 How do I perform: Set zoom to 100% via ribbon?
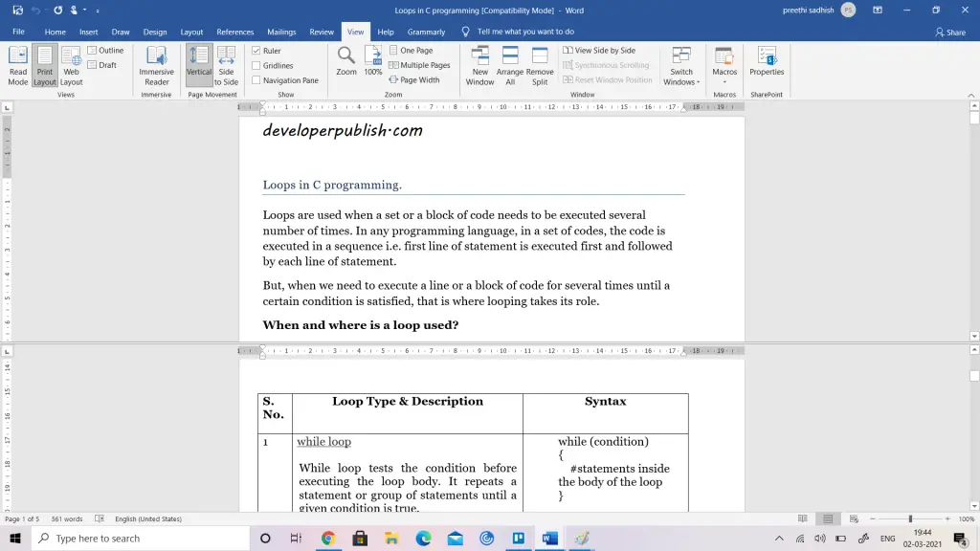tap(373, 61)
